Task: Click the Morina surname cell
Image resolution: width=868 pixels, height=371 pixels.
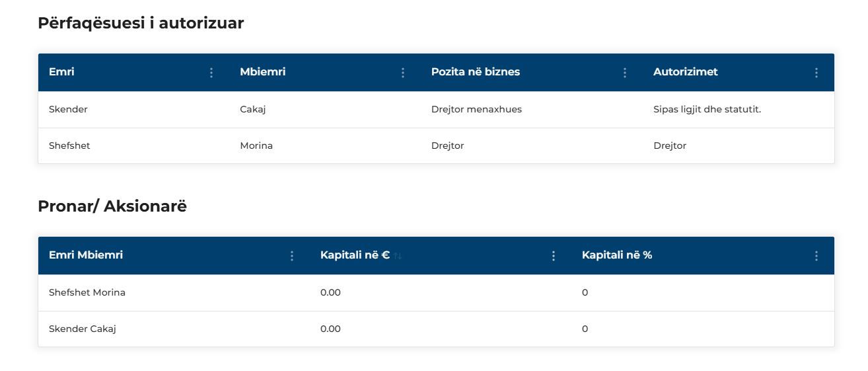Action: [256, 145]
